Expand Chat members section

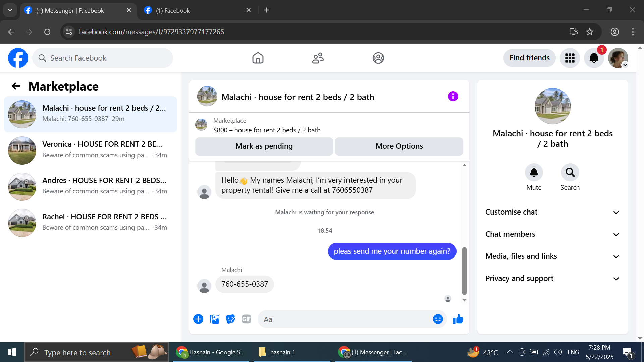[552, 234]
